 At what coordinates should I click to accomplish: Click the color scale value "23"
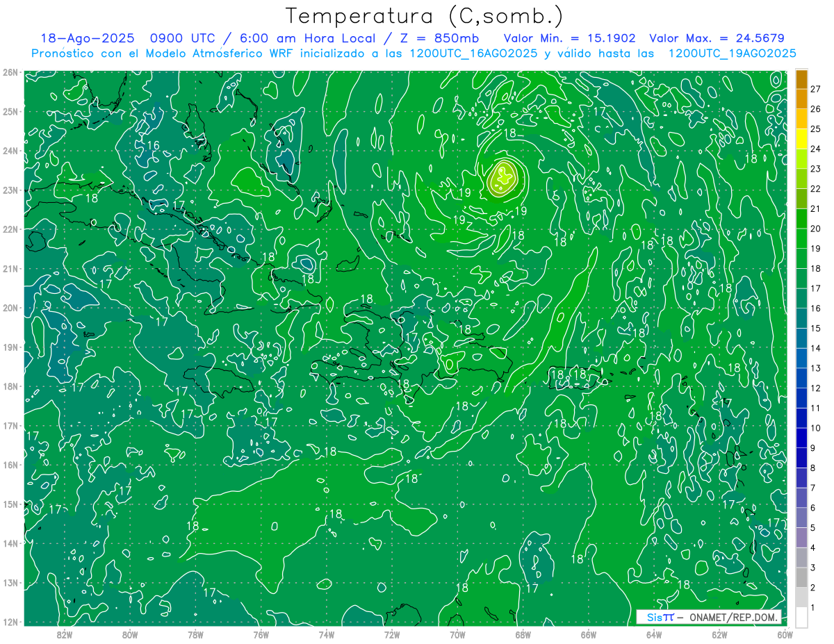pyautogui.click(x=815, y=169)
